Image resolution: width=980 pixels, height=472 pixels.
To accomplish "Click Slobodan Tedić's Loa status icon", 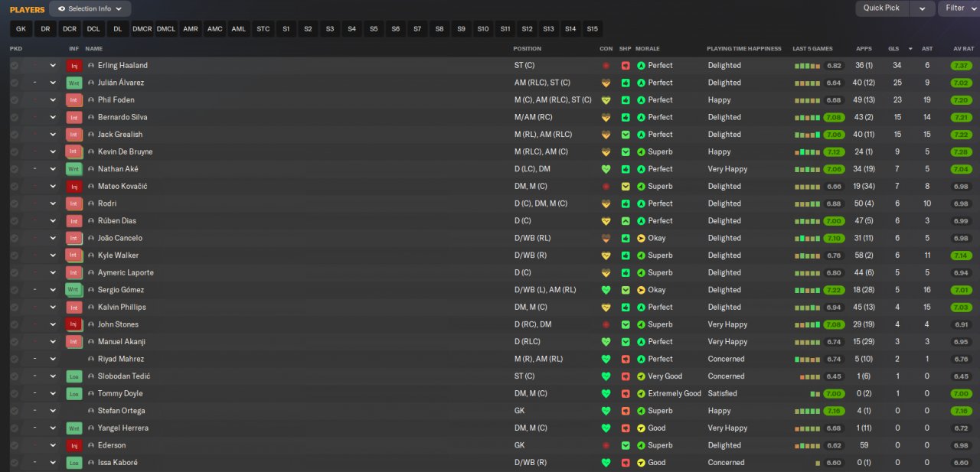I will (x=74, y=376).
